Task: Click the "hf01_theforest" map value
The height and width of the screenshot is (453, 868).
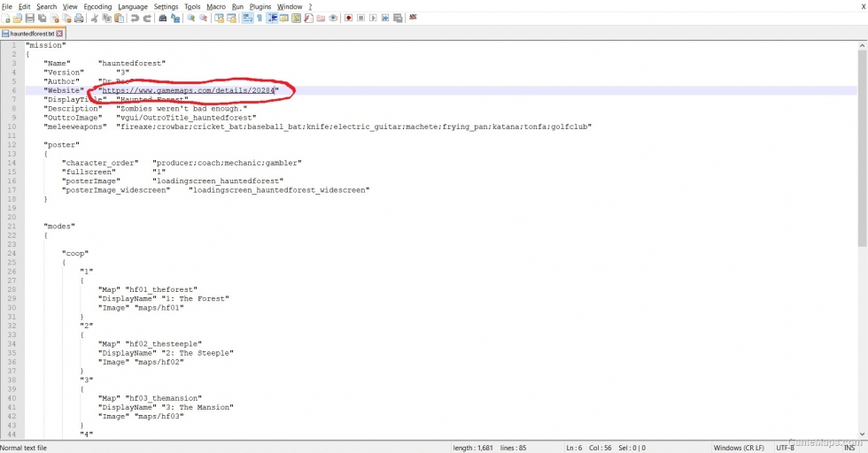Action: pyautogui.click(x=161, y=289)
